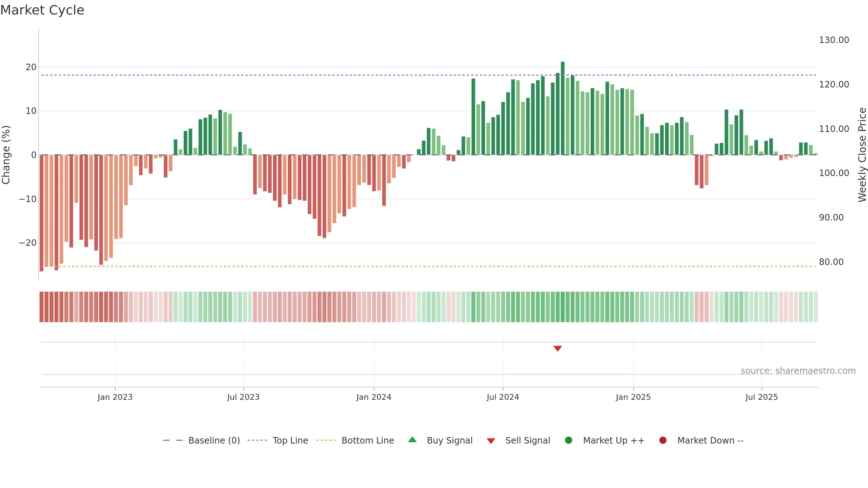Click the 100.00 price tick label
This screenshot has height=488, width=868.
click(834, 173)
